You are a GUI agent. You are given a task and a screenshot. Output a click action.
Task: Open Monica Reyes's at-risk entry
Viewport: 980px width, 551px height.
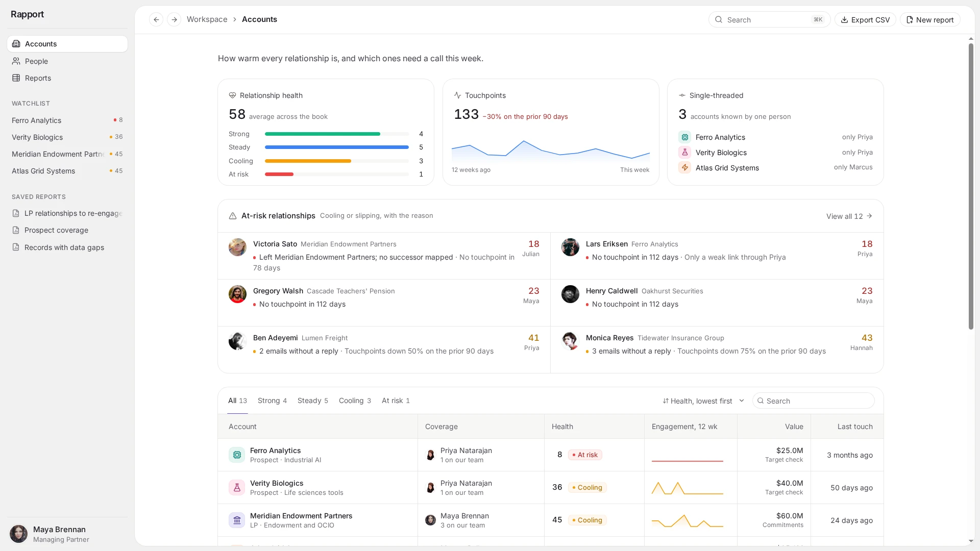pyautogui.click(x=717, y=350)
